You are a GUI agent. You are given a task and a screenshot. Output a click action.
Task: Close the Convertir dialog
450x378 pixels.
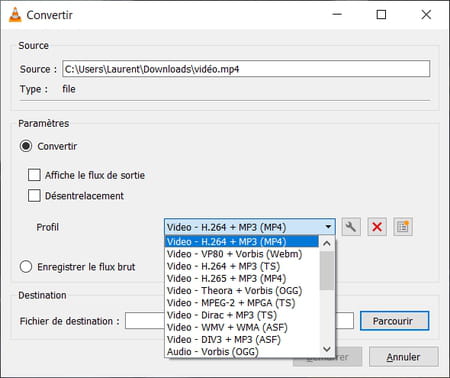point(426,15)
